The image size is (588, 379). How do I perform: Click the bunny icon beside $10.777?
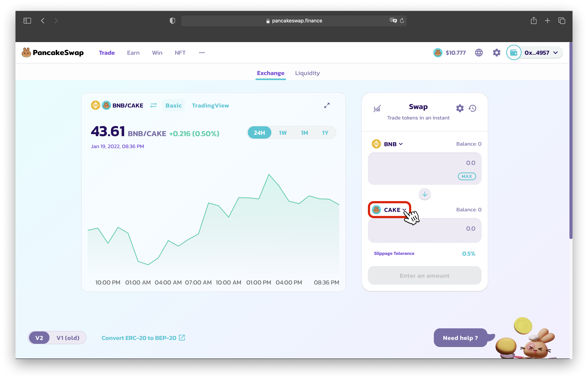[438, 53]
